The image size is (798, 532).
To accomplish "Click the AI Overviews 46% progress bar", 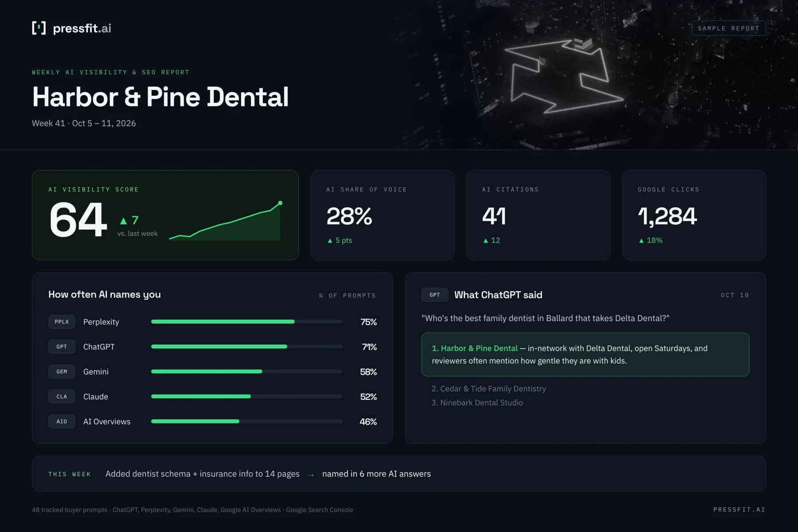I will coord(246,421).
